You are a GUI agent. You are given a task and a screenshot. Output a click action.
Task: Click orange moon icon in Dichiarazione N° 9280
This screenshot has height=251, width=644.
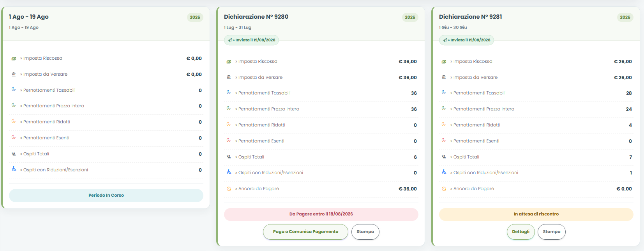pyautogui.click(x=229, y=125)
